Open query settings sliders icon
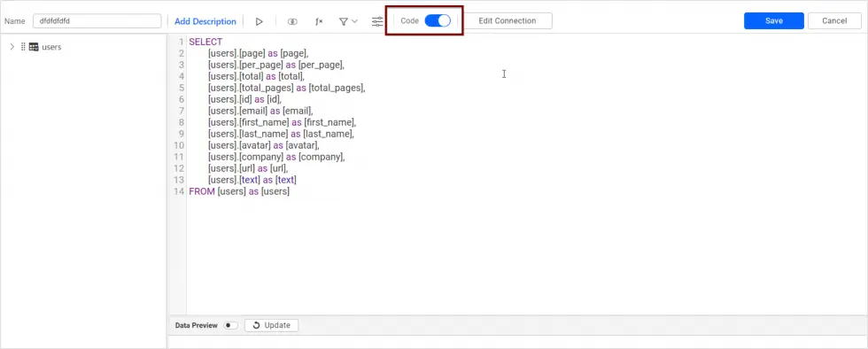The height and width of the screenshot is (349, 868). click(377, 21)
